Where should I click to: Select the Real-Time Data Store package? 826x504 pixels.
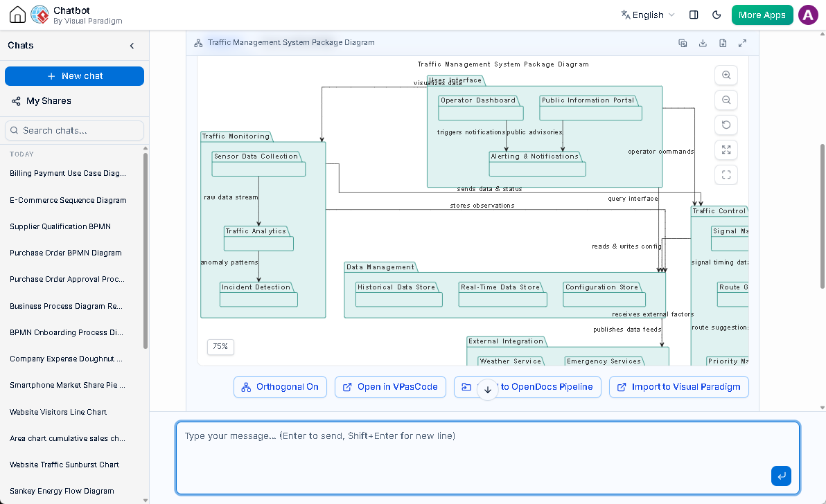point(502,295)
